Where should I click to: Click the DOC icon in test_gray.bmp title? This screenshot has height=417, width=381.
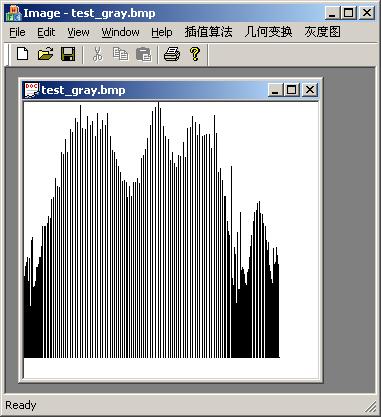tap(31, 90)
